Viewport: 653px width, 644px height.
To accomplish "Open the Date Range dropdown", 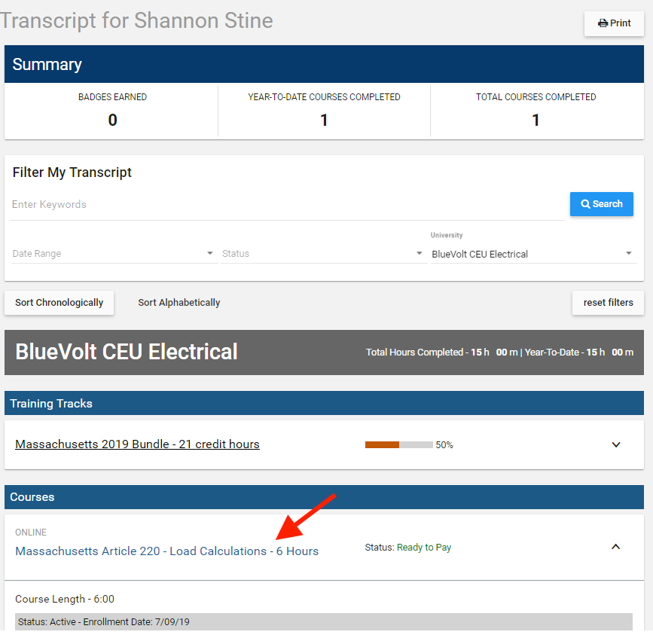I will click(x=113, y=254).
